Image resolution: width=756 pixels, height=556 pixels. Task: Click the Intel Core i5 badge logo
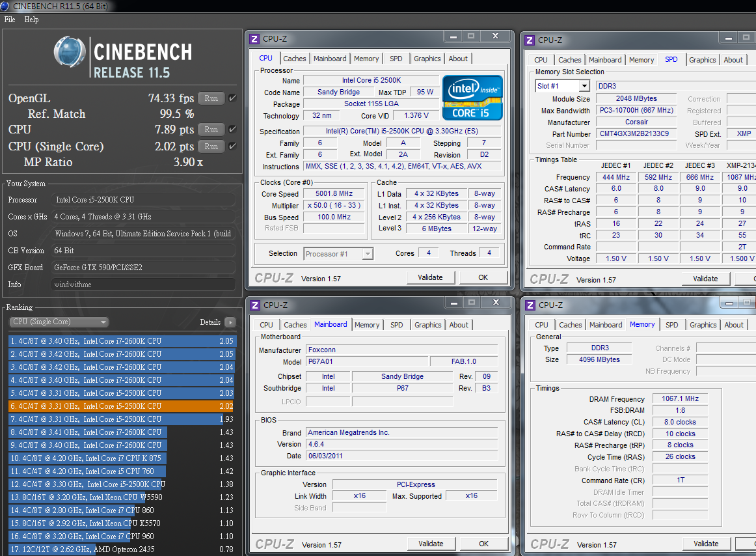point(472,98)
